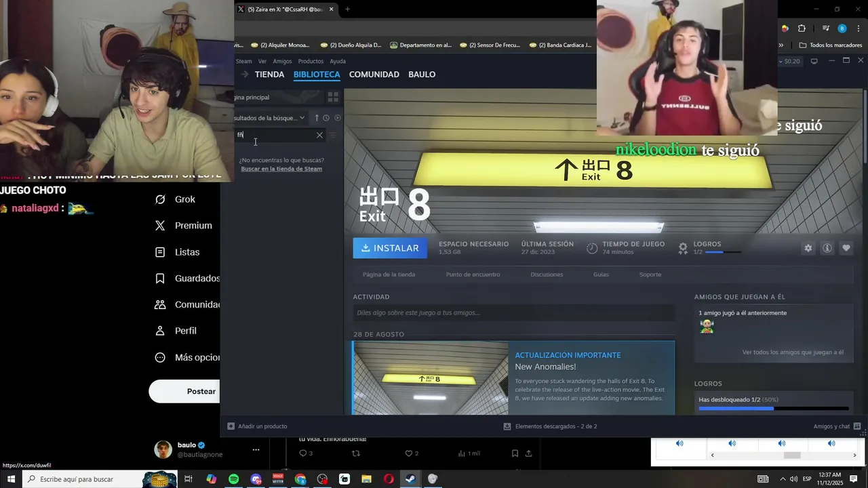
Task: Open Listas in the X sidebar
Action: pos(178,252)
